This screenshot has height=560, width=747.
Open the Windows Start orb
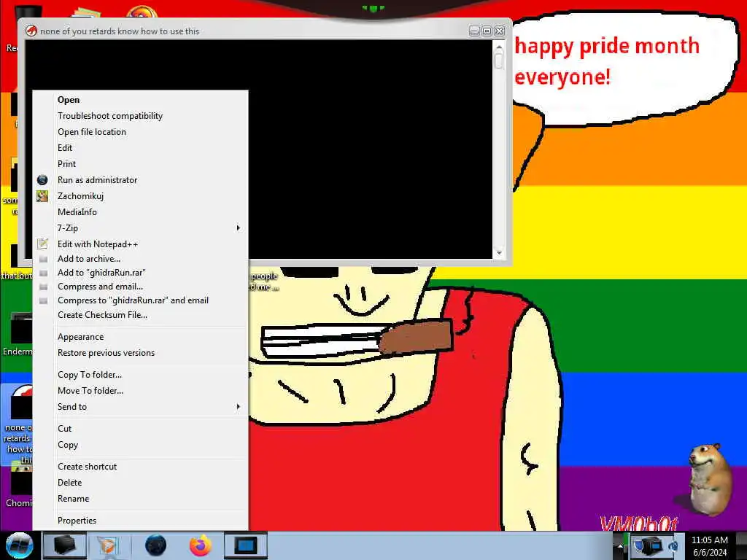point(18,545)
